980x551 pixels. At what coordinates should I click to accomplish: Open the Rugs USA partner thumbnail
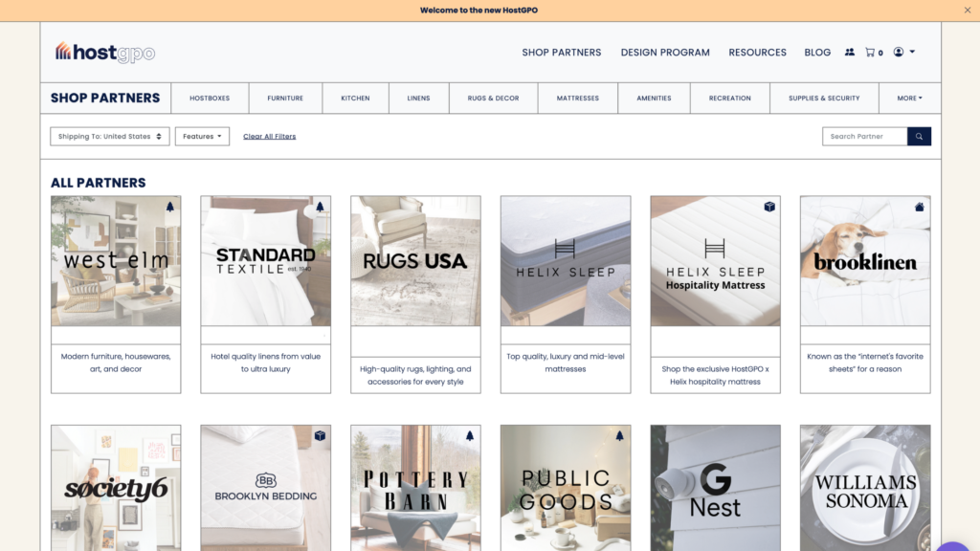[x=415, y=260]
